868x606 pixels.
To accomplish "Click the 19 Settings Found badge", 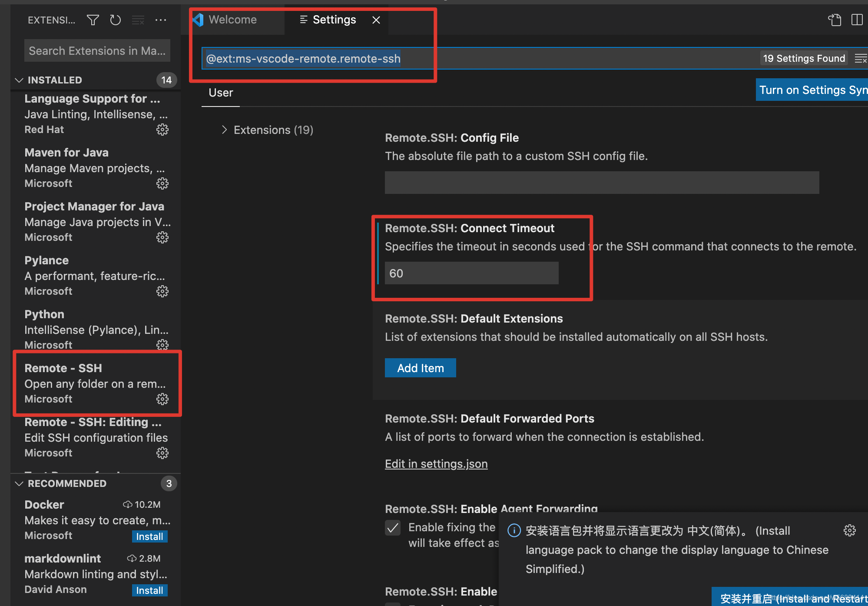I will tap(804, 58).
